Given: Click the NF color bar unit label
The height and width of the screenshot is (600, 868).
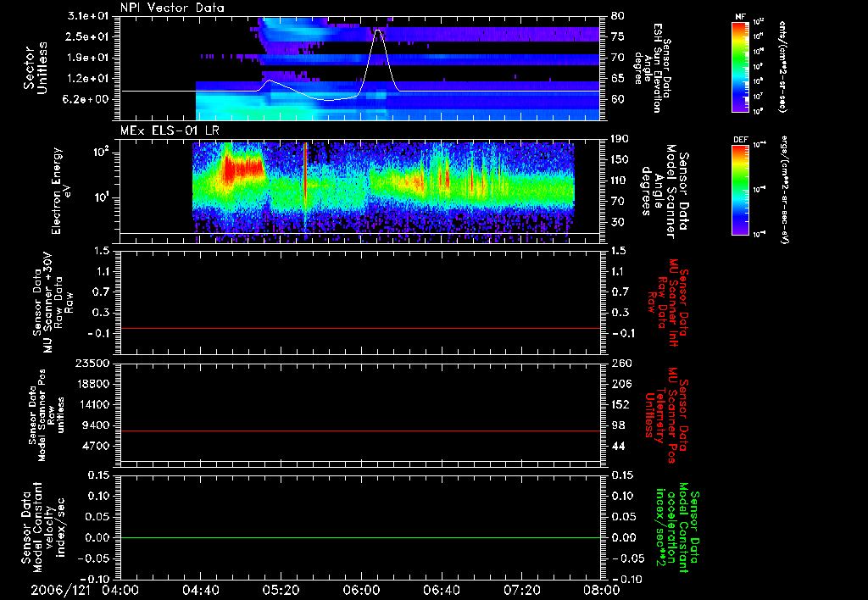Looking at the screenshot, I should coord(782,66).
